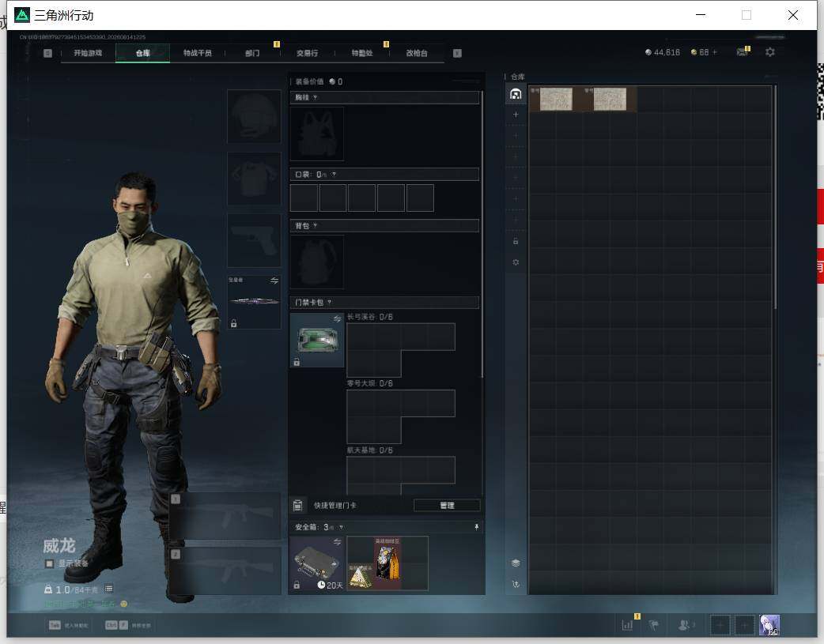Open the weight details list icon

pos(108,589)
